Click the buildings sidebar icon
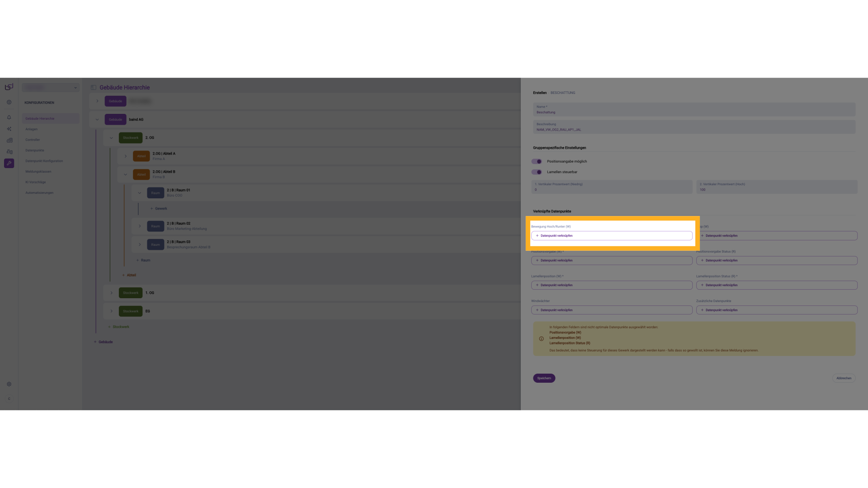This screenshot has height=488, width=868. pos(9,141)
